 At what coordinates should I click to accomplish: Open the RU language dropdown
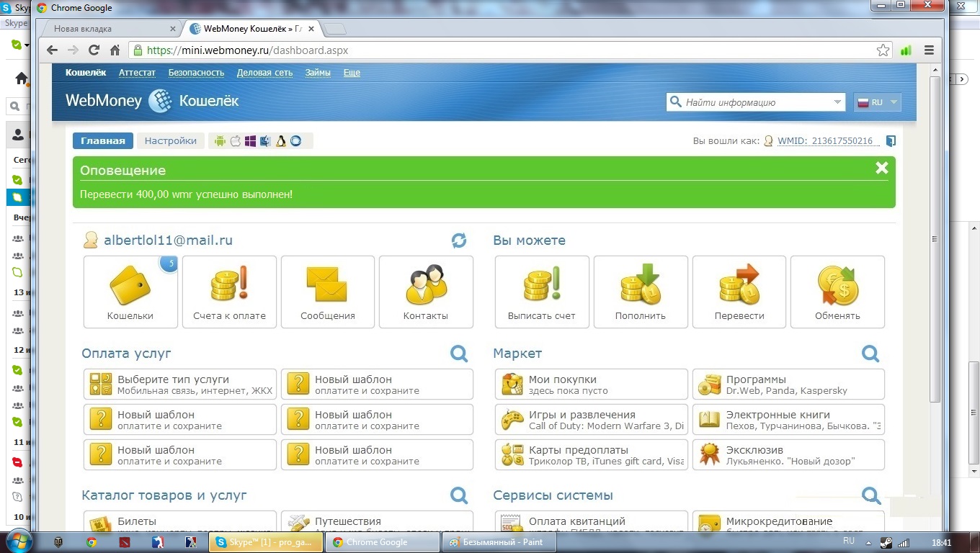878,102
